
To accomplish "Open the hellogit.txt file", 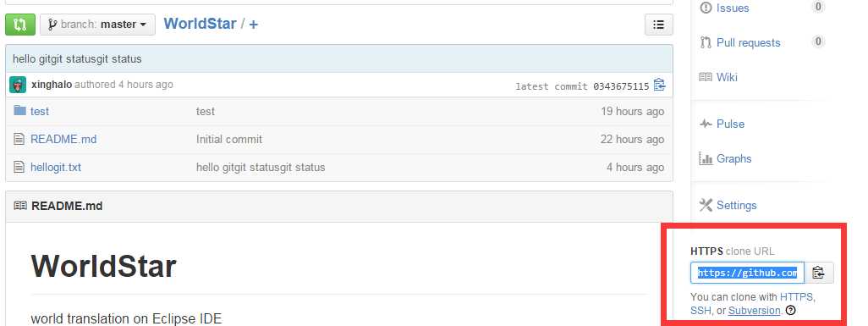I will coord(56,167).
